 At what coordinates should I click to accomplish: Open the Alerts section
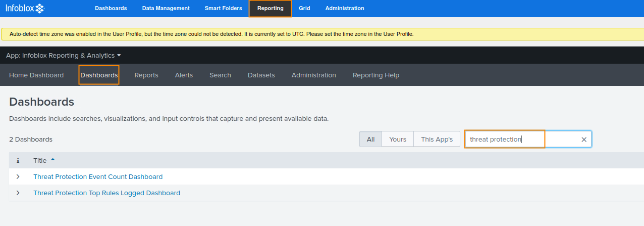(184, 75)
